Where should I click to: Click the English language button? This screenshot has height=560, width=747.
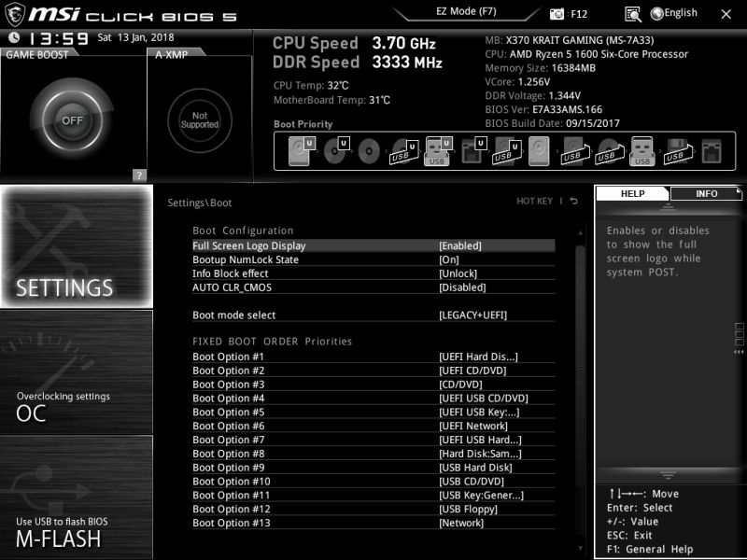(x=681, y=13)
